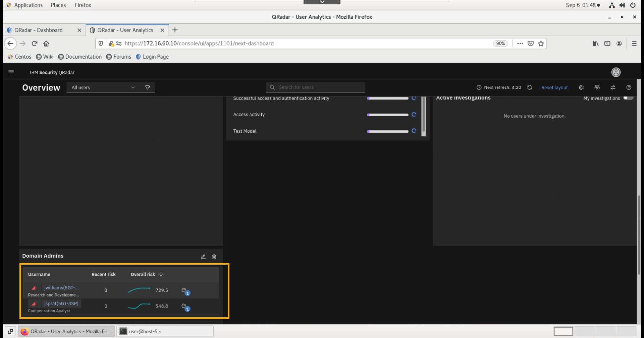Open the Forums bookmark
Viewport: 644px width, 338px height.
(119, 57)
